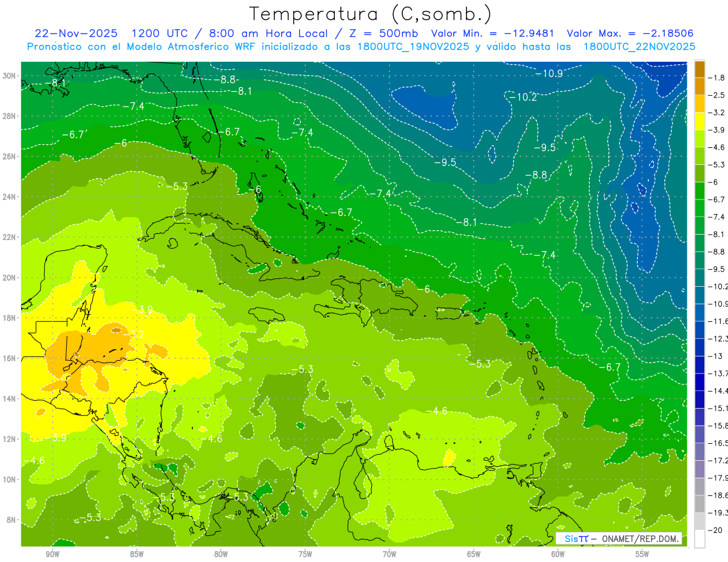Click the '-1.8' colorbar scale label

point(716,78)
